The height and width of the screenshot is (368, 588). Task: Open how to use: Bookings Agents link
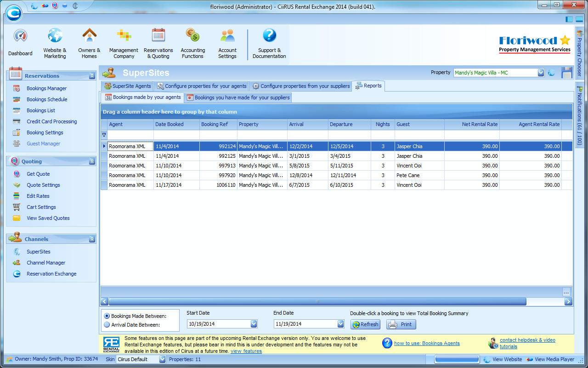tap(427, 343)
